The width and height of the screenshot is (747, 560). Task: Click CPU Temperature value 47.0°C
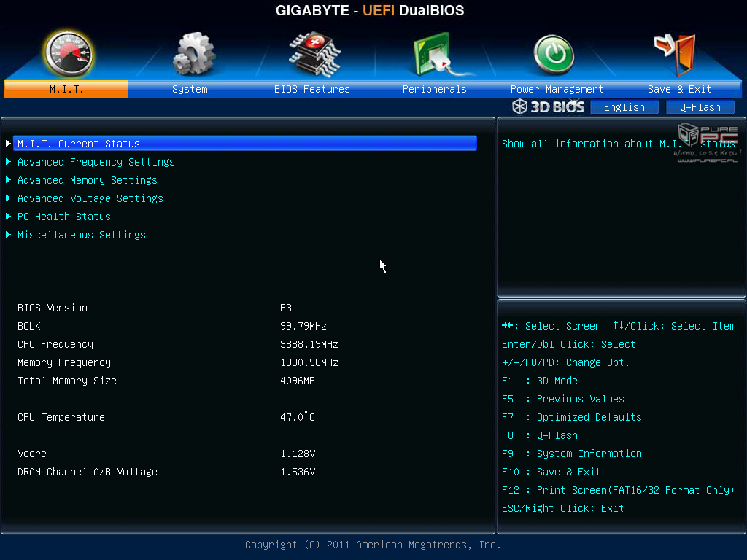(298, 416)
